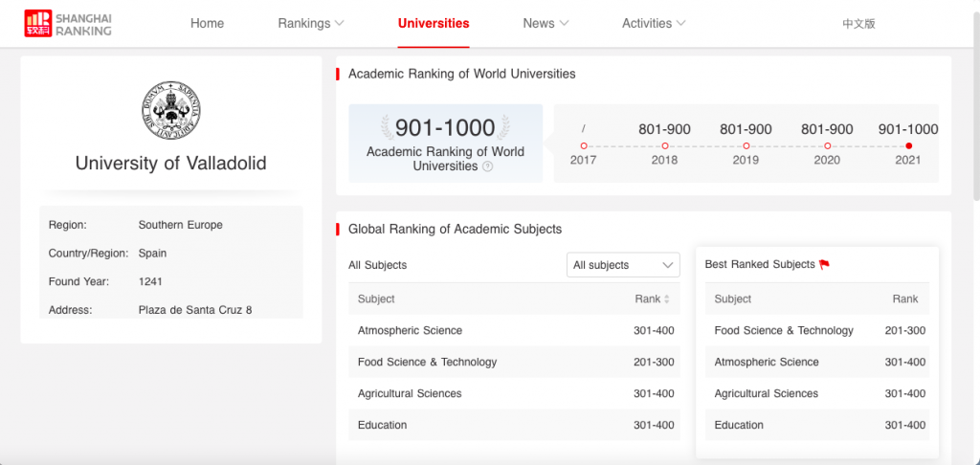Click the help question mark icon
Image resolution: width=980 pixels, height=465 pixels.
click(x=488, y=166)
